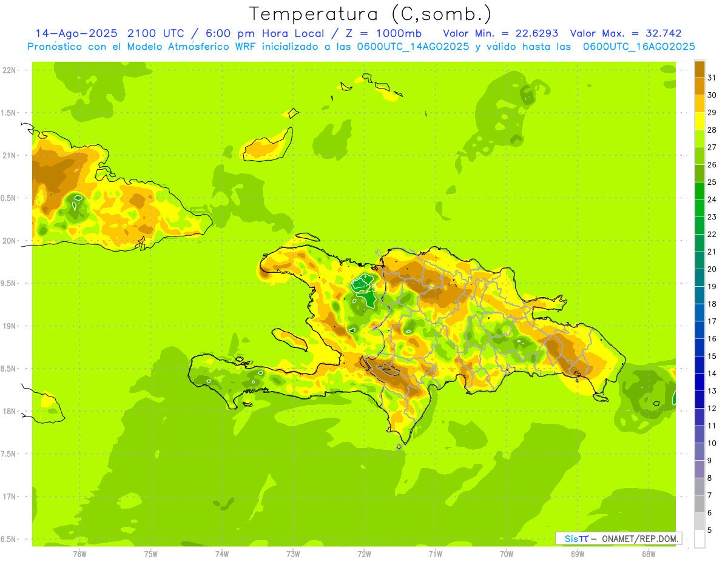This screenshot has height=562, width=728.
Task: Click the 'Valor Max. = 32.742' value
Action: 626,33
